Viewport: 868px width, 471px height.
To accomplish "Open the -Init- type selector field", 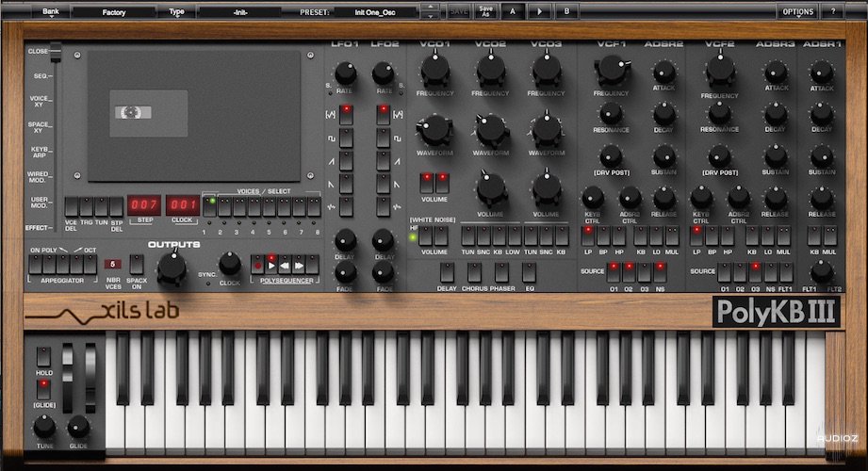I will (x=240, y=12).
